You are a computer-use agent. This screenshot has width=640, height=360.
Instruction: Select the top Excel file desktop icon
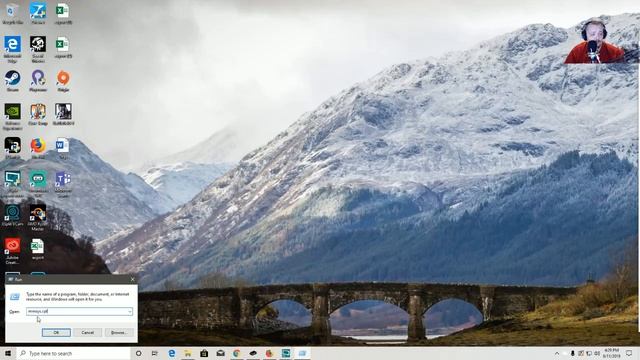(x=63, y=13)
